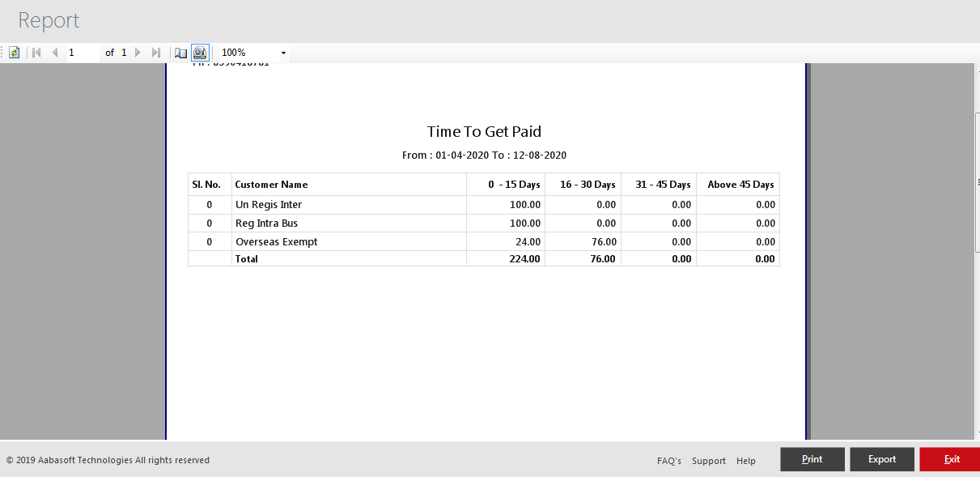The image size is (980, 477).
Task: Click the 24.00 value for Overseas Exempt
Action: (x=528, y=242)
